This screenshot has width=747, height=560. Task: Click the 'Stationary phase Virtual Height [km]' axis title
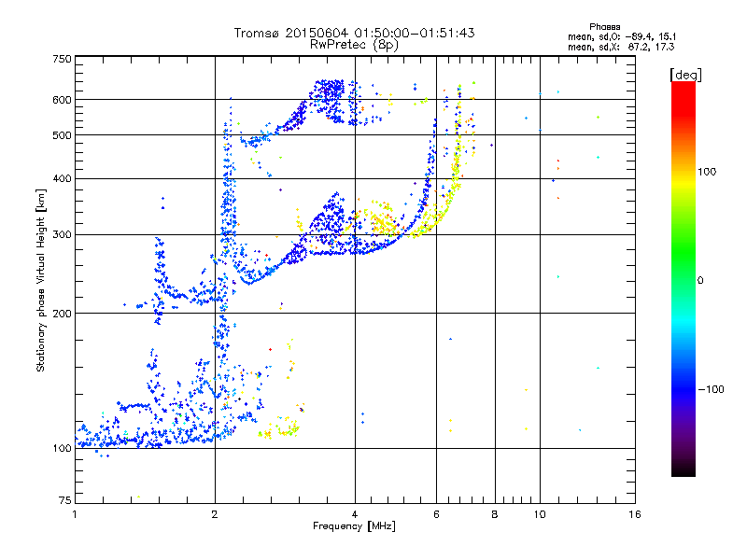tap(41, 281)
